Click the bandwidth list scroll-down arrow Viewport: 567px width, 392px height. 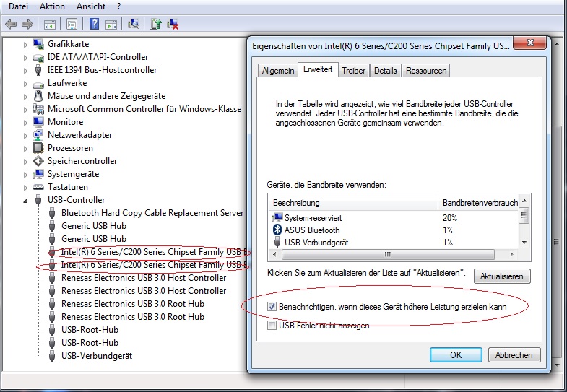point(524,243)
